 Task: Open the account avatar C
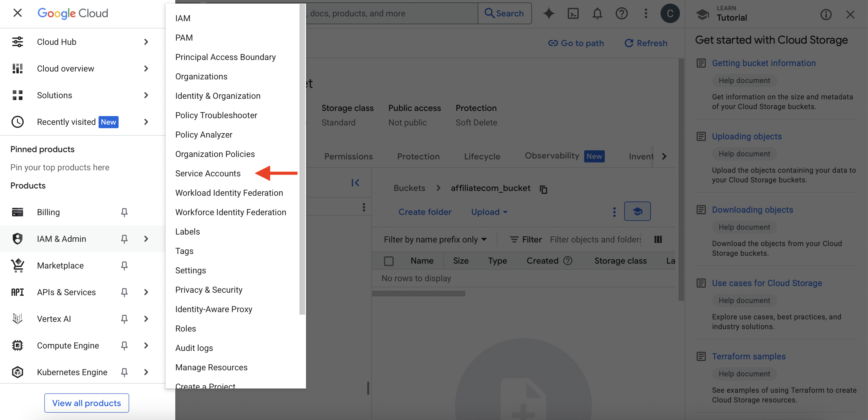tap(670, 13)
